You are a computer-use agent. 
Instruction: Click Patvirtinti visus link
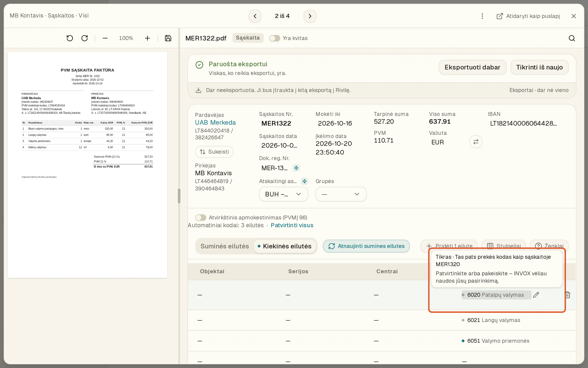[x=292, y=225]
